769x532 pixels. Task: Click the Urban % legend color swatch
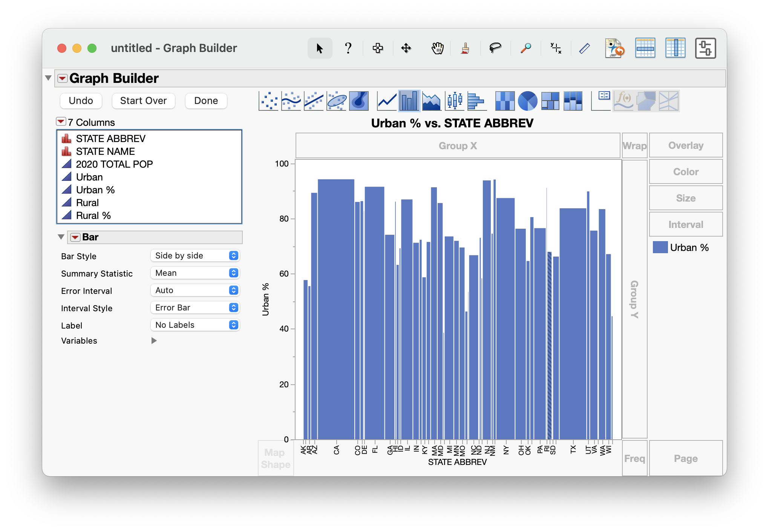(660, 248)
